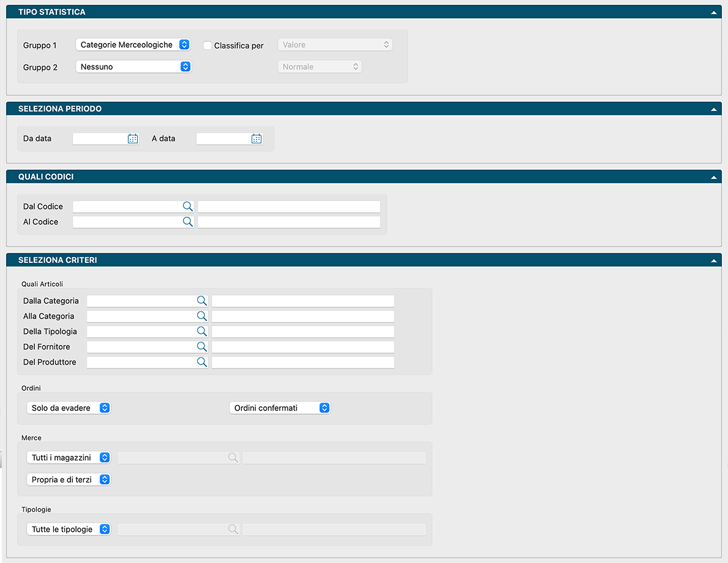Open the A data calendar picker
Screen dimensions: 728x563
pyautogui.click(x=257, y=139)
